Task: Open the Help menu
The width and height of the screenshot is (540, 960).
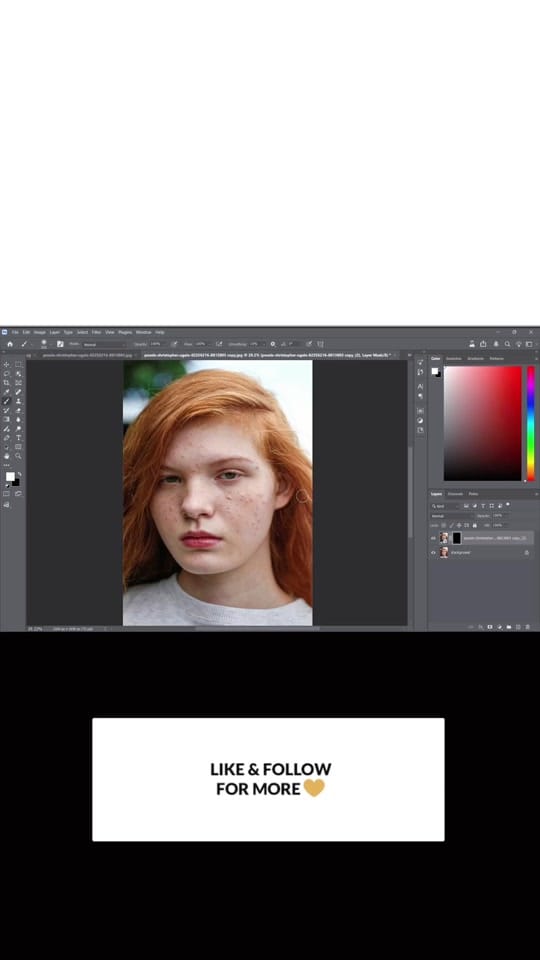Action: tap(160, 332)
